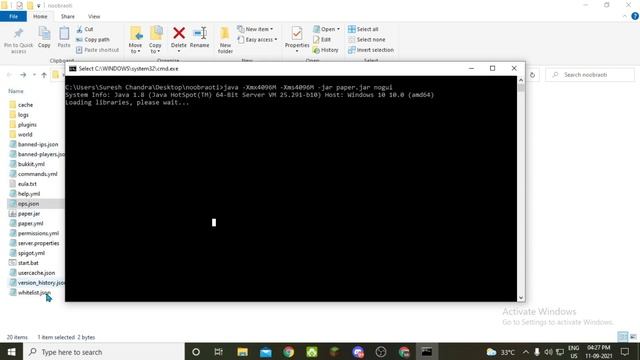Switch to details view layout icon

pos(623,336)
